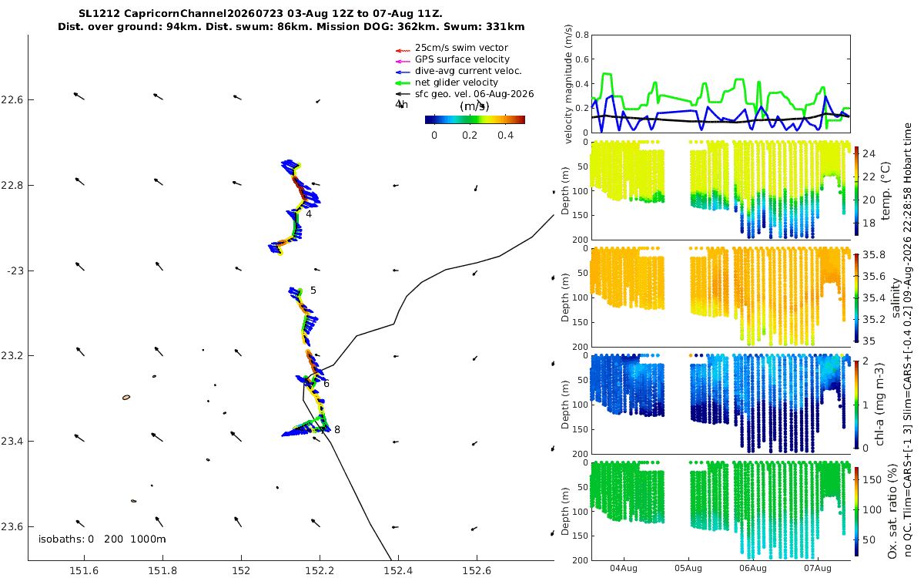Click waypoint label 4 on the glider track
This screenshot has height=578, width=924.
point(309,213)
